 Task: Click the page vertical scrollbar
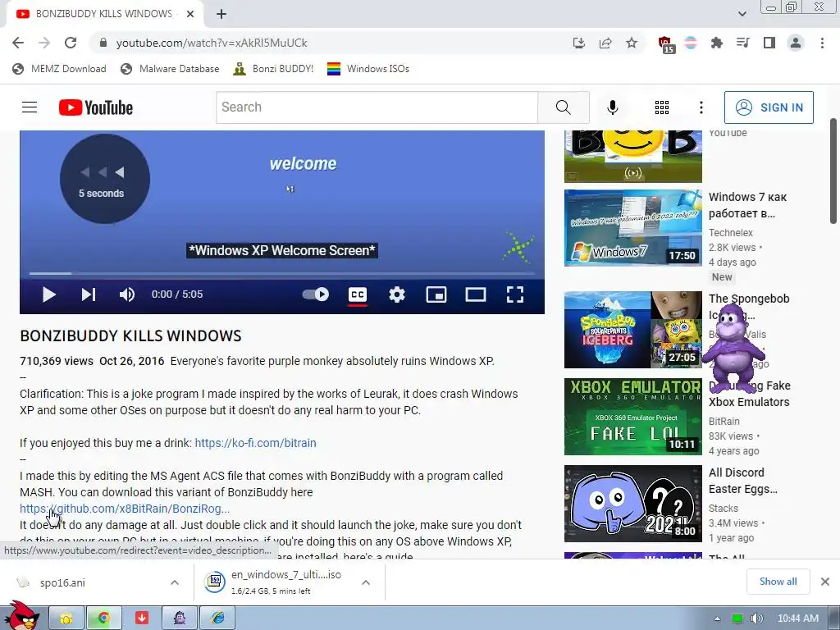[833, 171]
